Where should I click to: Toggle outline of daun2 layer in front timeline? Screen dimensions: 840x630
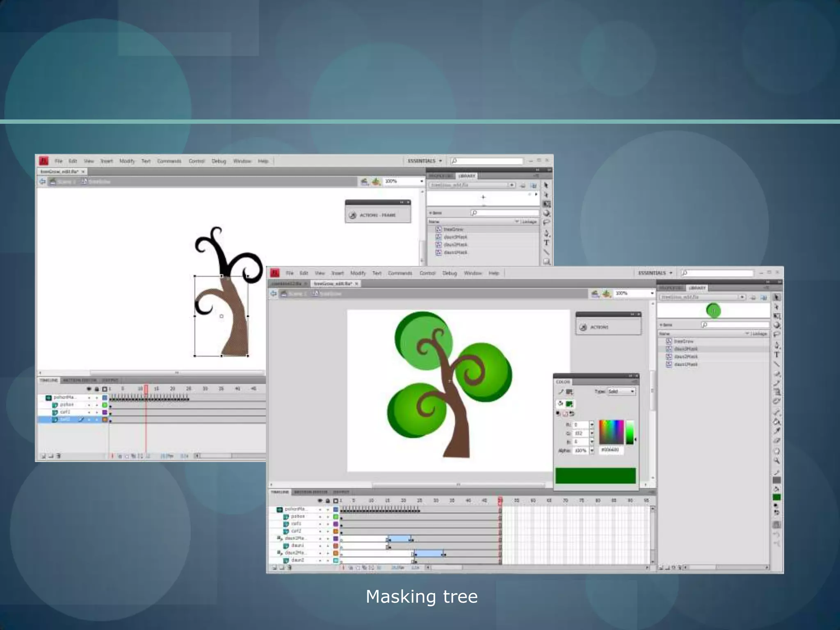click(336, 560)
